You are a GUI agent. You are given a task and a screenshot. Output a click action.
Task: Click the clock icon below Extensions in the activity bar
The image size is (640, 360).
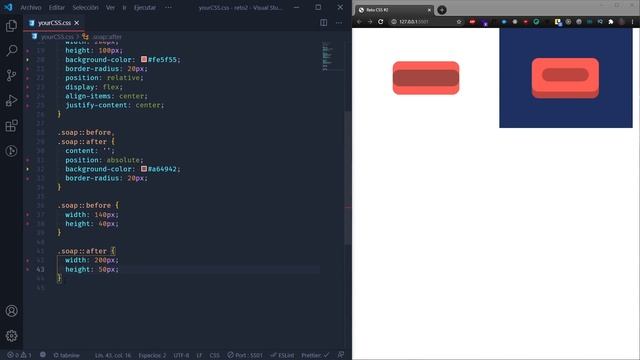[11, 151]
